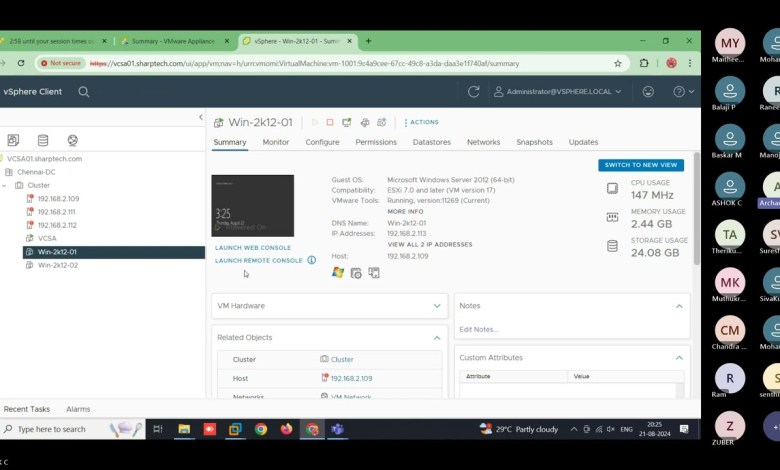
Task: Open vSphere Client search
Action: [x=84, y=92]
